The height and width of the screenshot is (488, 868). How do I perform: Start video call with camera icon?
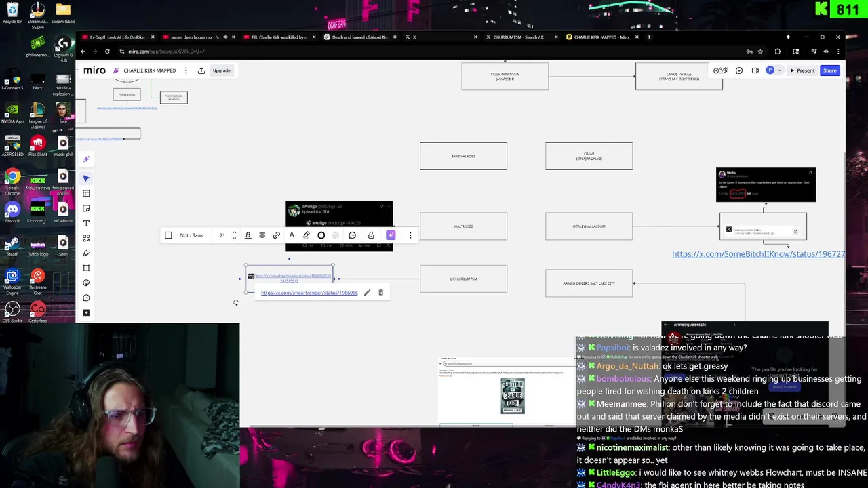(755, 70)
